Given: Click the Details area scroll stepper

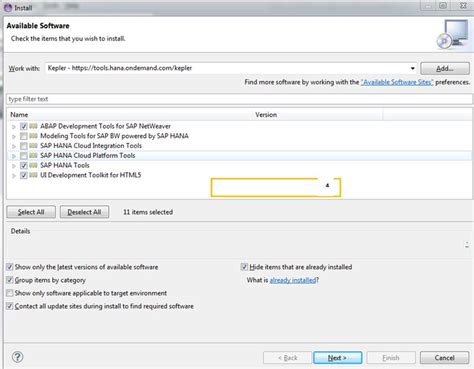Looking at the screenshot, I should (467, 245).
